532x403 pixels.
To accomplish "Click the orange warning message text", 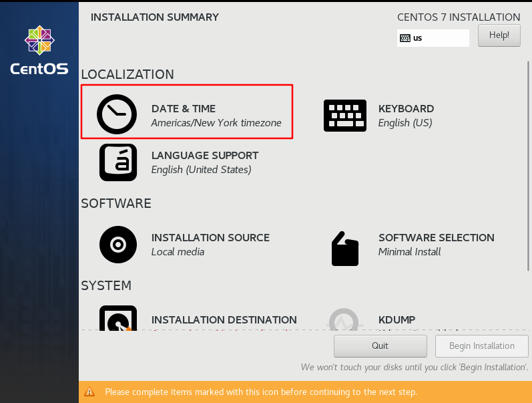I will click(261, 392).
